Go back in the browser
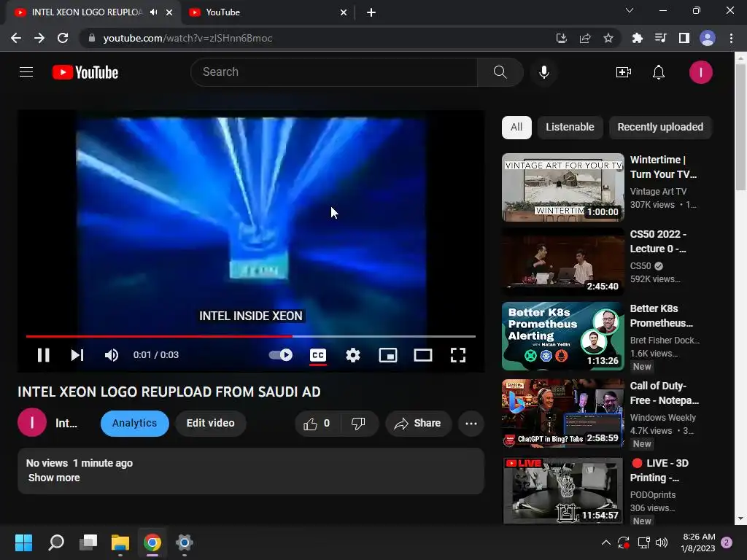Viewport: 747px width, 560px height. coord(16,38)
